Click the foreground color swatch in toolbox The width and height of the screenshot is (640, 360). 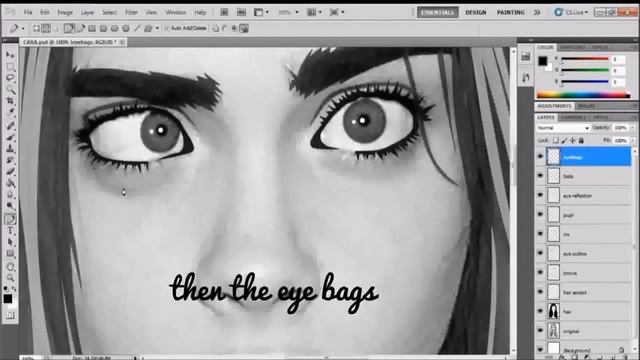(8, 298)
